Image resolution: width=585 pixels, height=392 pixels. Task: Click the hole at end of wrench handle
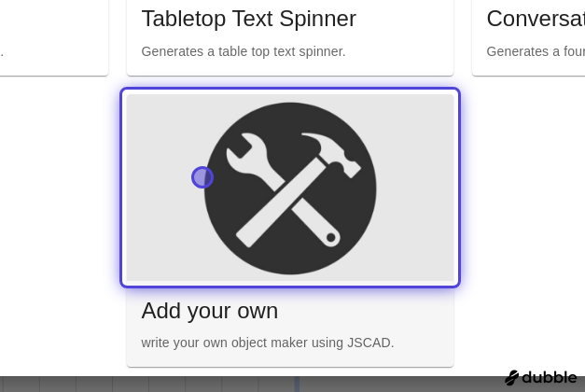pos(330,237)
